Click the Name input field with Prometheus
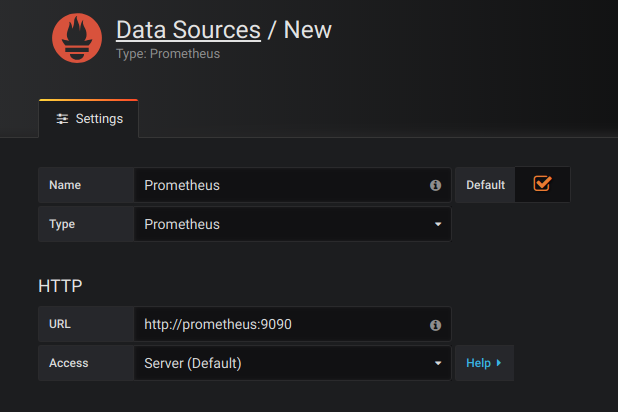Viewport: 618px width, 412px height. coord(292,185)
